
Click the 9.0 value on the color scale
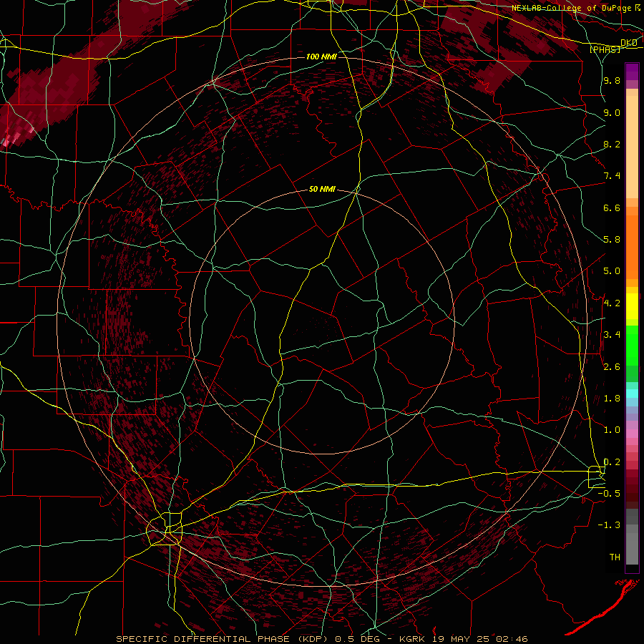[612, 112]
